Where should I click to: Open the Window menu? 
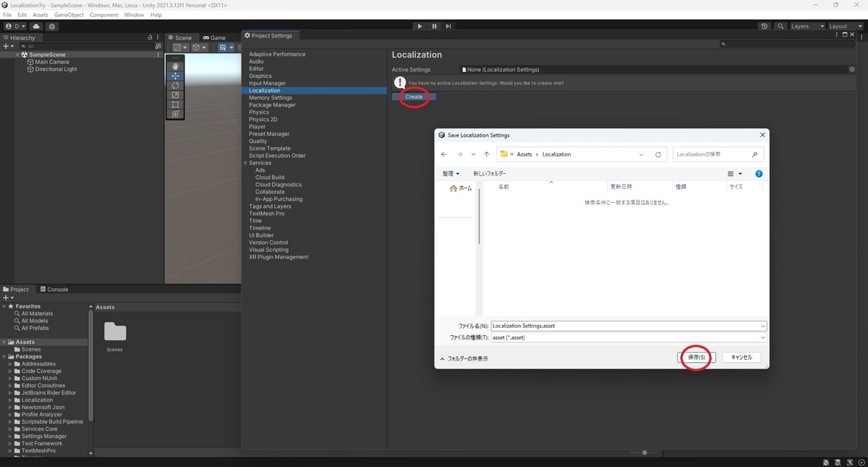(x=134, y=14)
